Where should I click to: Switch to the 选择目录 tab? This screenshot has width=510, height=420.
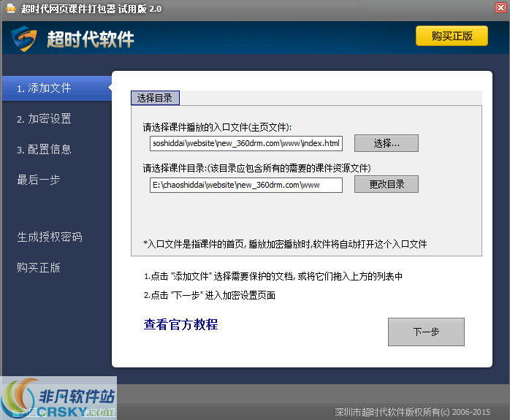tap(155, 98)
